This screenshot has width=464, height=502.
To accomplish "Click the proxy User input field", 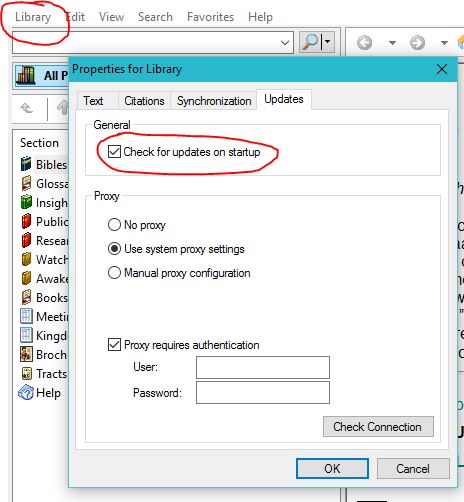I will tap(263, 367).
